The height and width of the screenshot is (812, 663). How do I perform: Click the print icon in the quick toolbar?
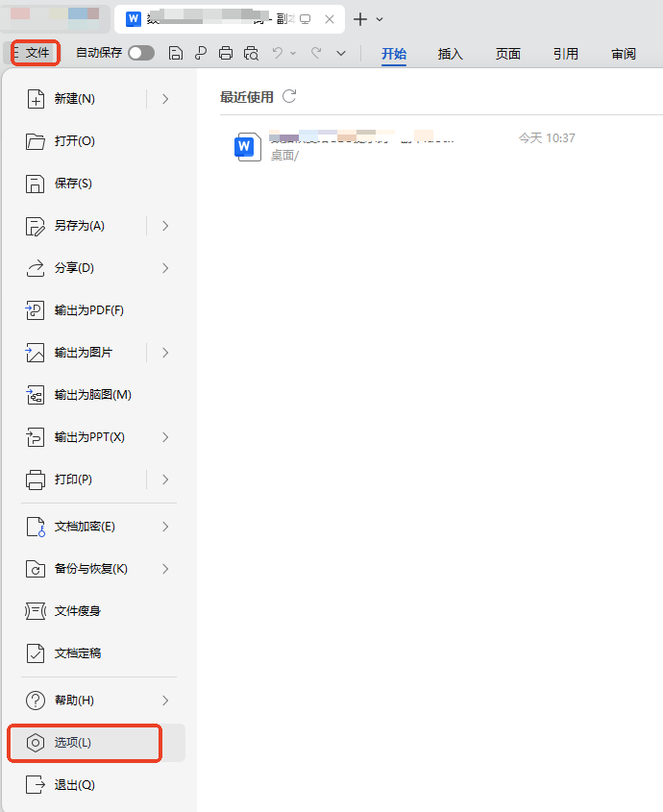click(226, 53)
